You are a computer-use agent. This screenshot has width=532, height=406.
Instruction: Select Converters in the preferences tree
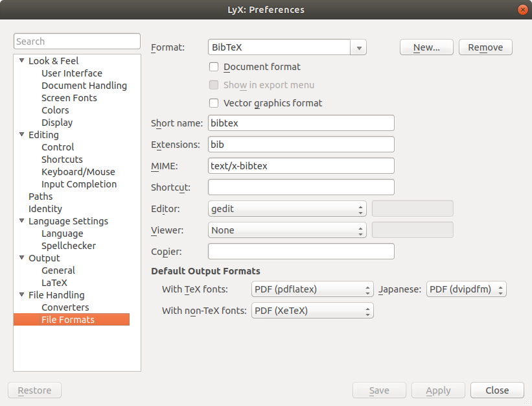coord(65,307)
